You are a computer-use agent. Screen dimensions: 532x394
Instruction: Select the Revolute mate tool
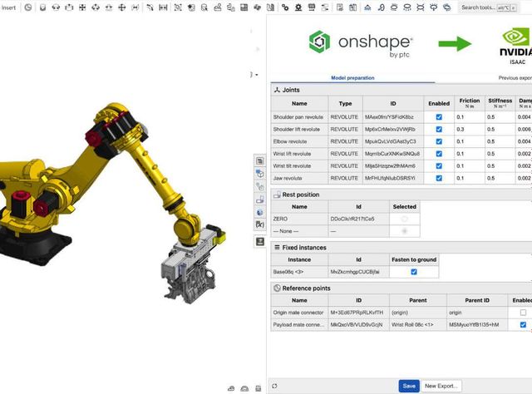[x=56, y=7]
